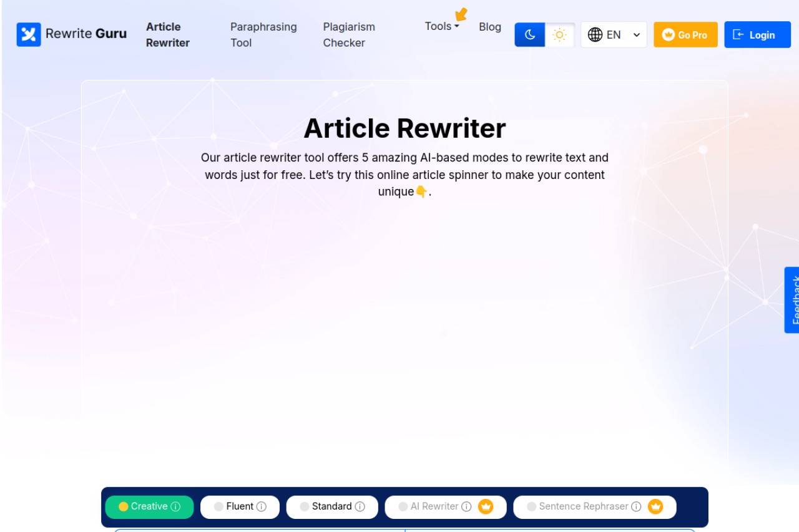Click the Login button

757,35
